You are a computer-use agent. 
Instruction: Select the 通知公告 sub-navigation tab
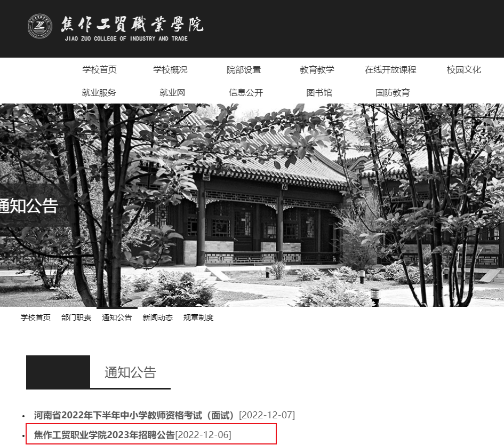point(117,317)
